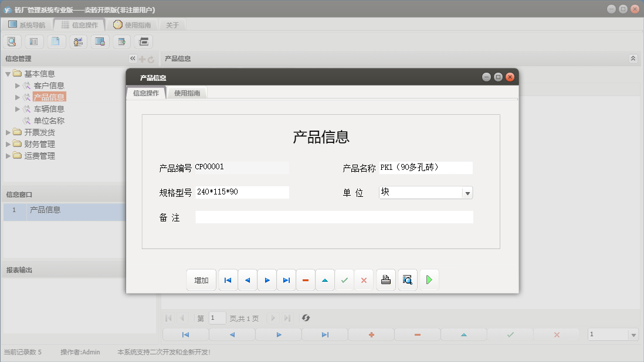The image size is (644, 362).
Task: Click the 增加 add record button
Action: click(201, 279)
